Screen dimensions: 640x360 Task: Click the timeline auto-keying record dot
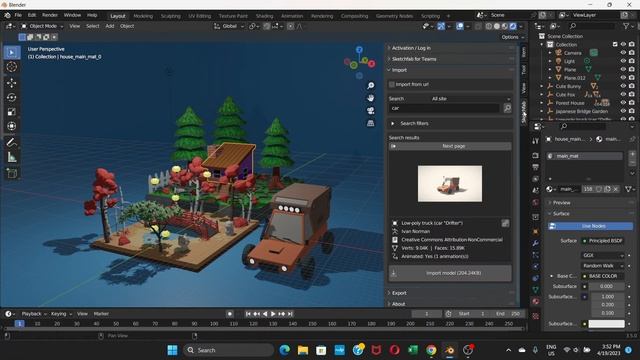tap(230, 314)
